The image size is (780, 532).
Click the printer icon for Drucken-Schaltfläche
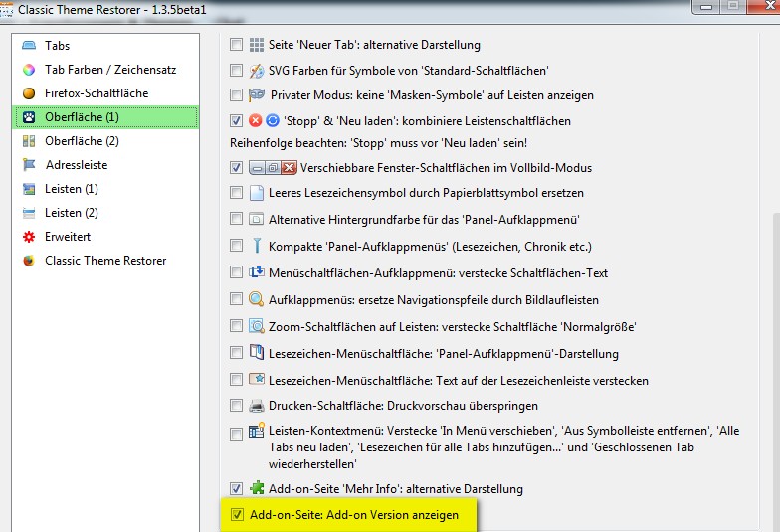(257, 406)
